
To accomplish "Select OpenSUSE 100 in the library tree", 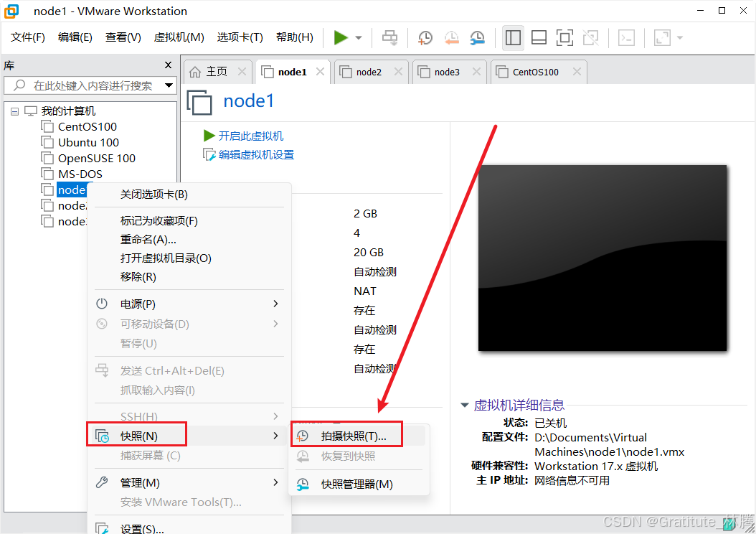I will tap(96, 159).
